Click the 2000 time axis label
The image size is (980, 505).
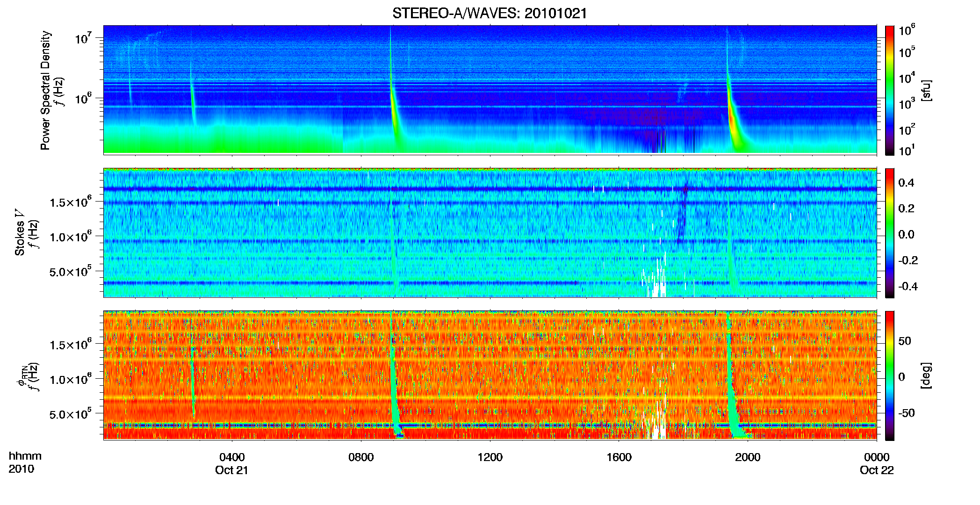(748, 457)
